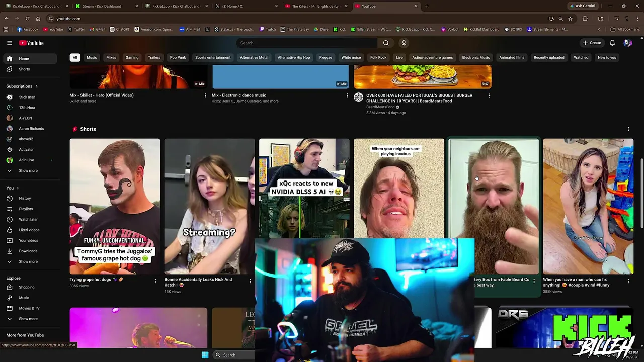Start voice search with microphone icon
The height and width of the screenshot is (362, 644).
point(404,43)
